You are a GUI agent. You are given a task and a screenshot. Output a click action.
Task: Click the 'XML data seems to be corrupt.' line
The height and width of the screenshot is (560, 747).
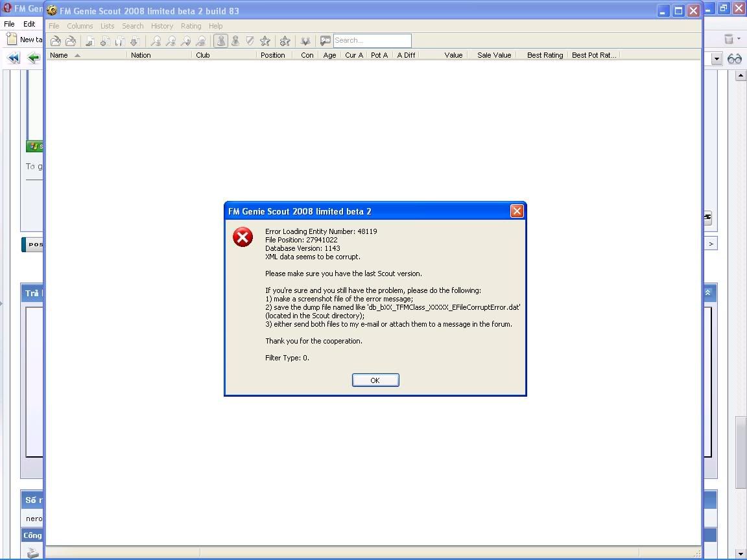tap(313, 257)
